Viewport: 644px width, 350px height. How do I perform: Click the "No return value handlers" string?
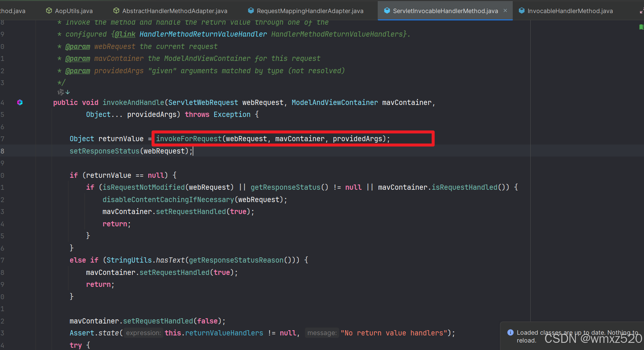394,333
